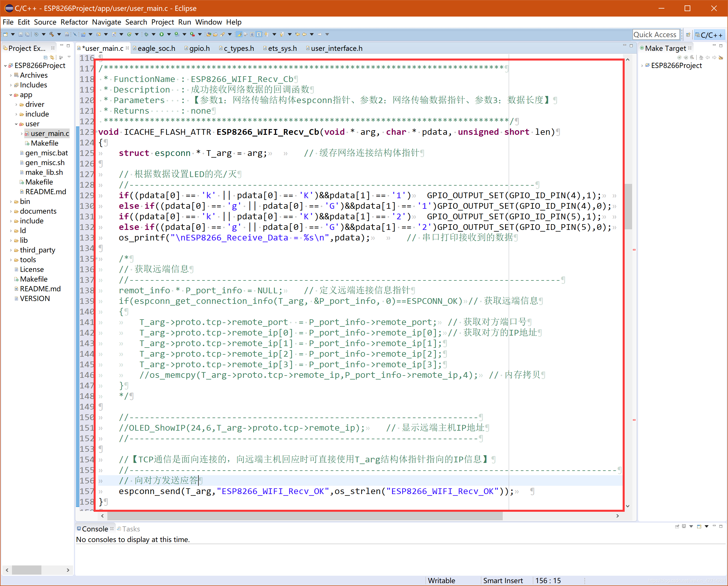Image resolution: width=728 pixels, height=586 pixels.
Task: Collapse the user folder node
Action: pyautogui.click(x=16, y=124)
